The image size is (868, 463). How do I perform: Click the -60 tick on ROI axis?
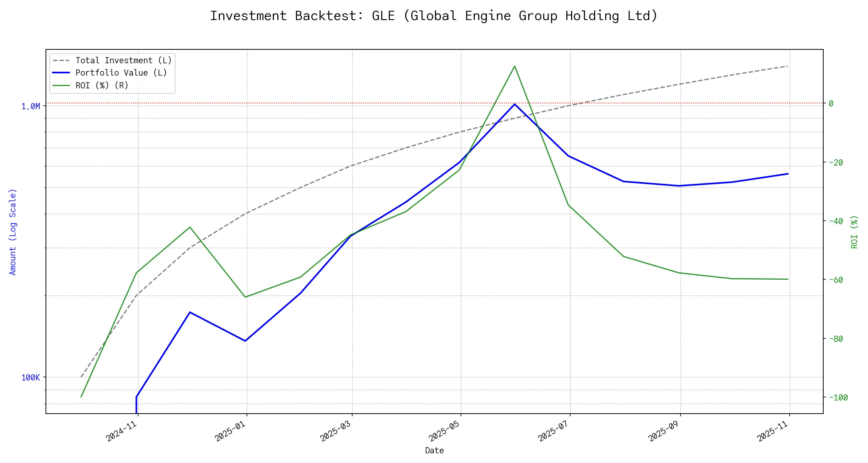pyautogui.click(x=836, y=280)
